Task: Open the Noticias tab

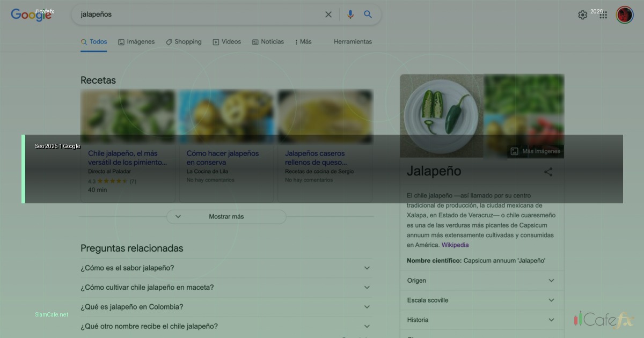Action: (268, 42)
